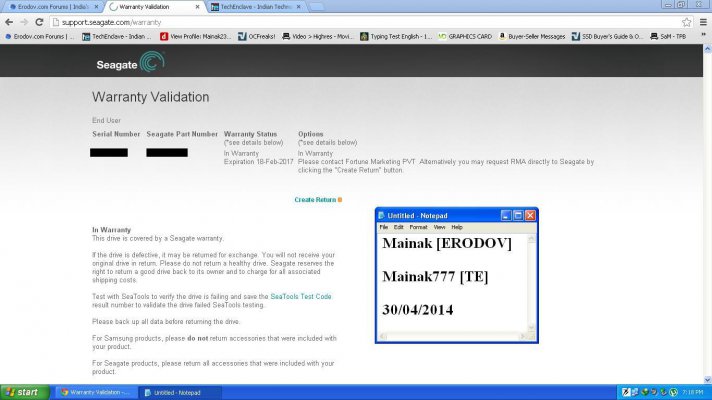
Task: Close the Warranty Validation tab
Action: (198, 7)
